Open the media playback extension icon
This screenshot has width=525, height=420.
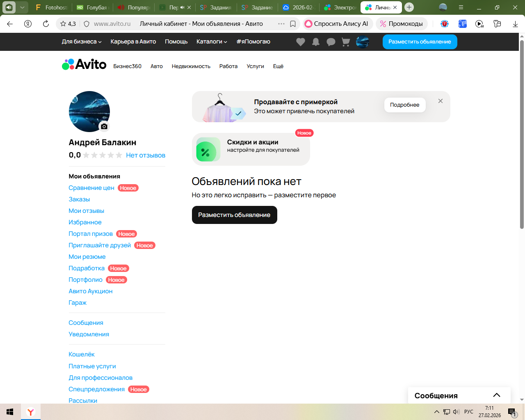click(x=479, y=24)
